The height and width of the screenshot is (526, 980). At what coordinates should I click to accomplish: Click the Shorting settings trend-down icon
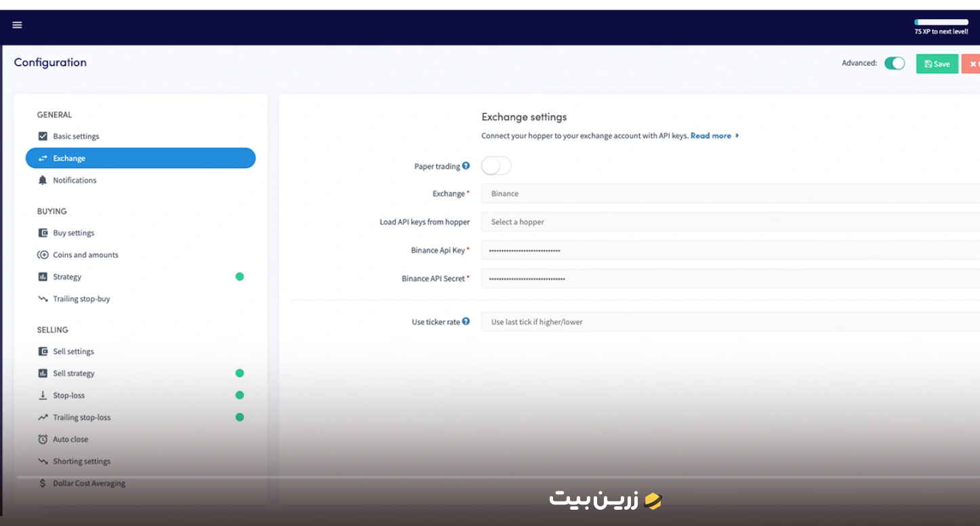43,462
